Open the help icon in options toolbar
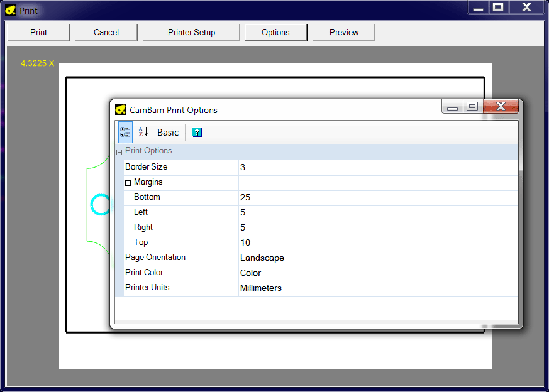 click(197, 133)
